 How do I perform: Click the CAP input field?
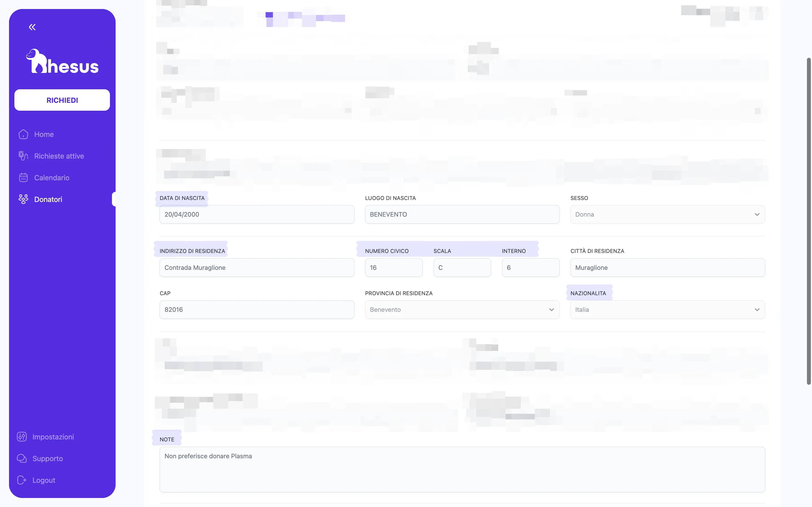click(257, 310)
